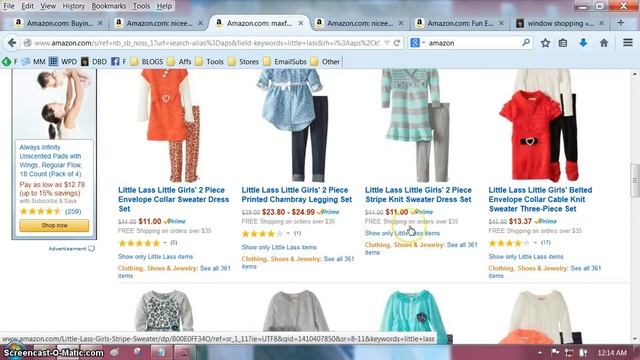Screen dimensions: 640x360
Task: Open the File menu
Action: (x=9, y=6)
